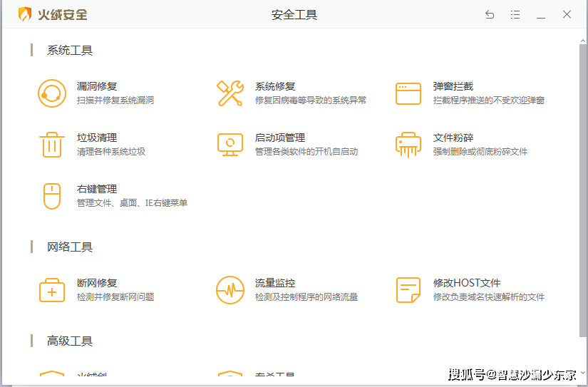
Task: Click description 修改负责域名快速解析的文件
Action: 489,297
